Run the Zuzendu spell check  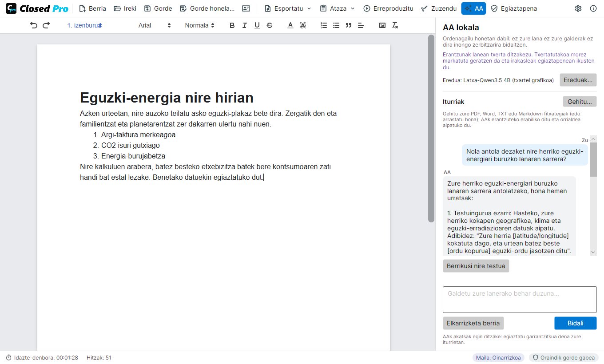point(439,8)
